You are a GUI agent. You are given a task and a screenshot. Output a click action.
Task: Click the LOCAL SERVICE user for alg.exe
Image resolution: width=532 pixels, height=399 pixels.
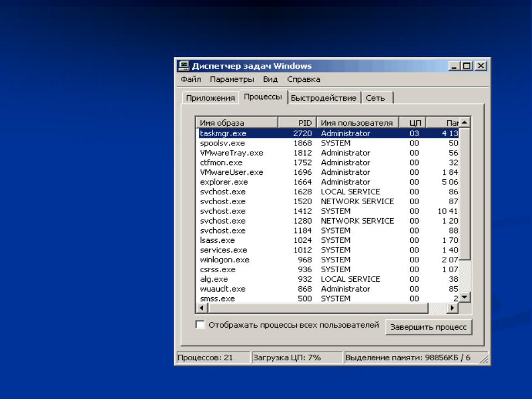coord(350,279)
